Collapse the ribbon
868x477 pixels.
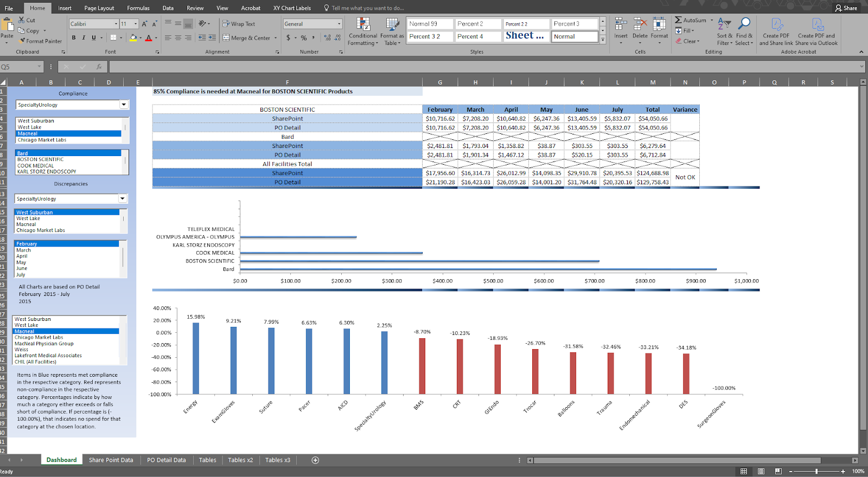pos(861,51)
